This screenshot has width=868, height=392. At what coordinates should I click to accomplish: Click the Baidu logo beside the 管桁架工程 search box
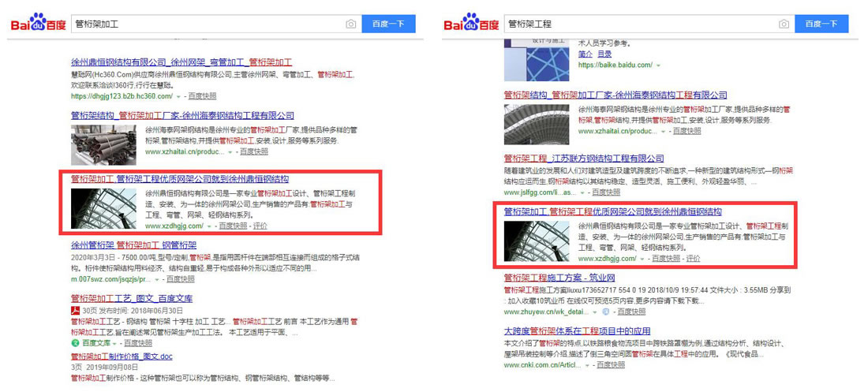tap(471, 23)
